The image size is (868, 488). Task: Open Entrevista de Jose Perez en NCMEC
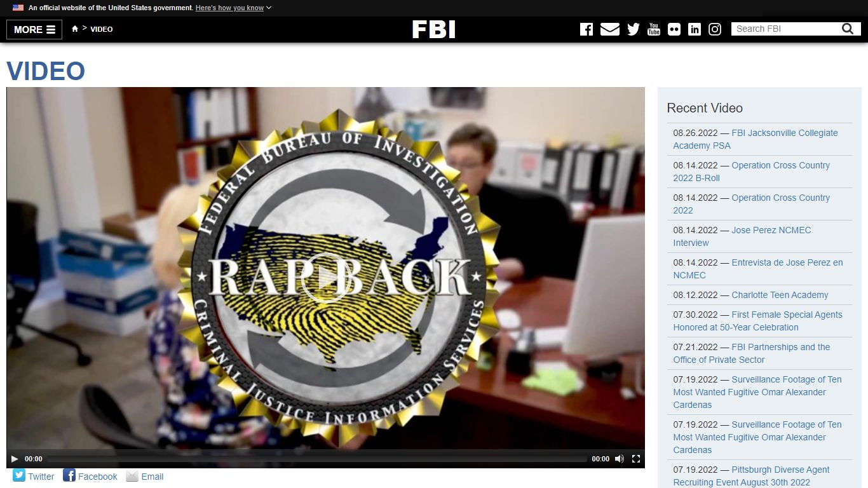tap(758, 269)
